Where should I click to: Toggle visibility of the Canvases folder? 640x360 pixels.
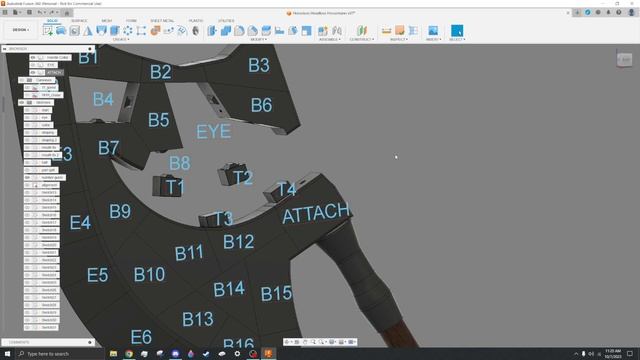(22, 80)
